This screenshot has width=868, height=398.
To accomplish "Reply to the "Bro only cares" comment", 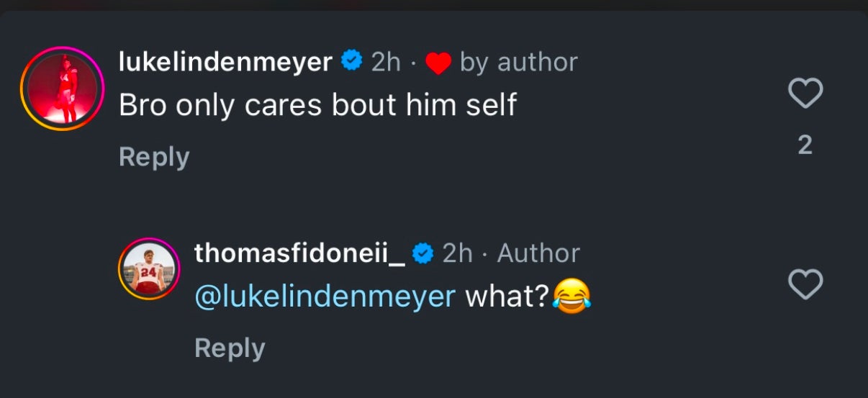I will pyautogui.click(x=154, y=157).
